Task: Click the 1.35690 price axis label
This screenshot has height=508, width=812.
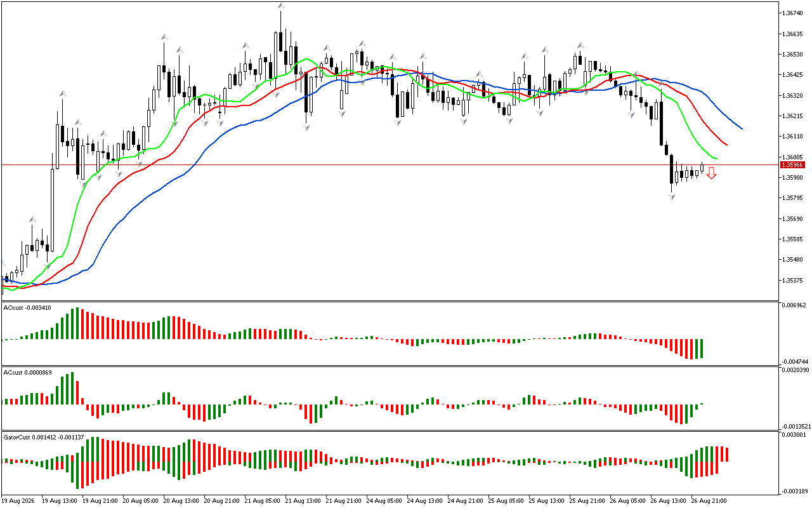Action: pos(792,219)
